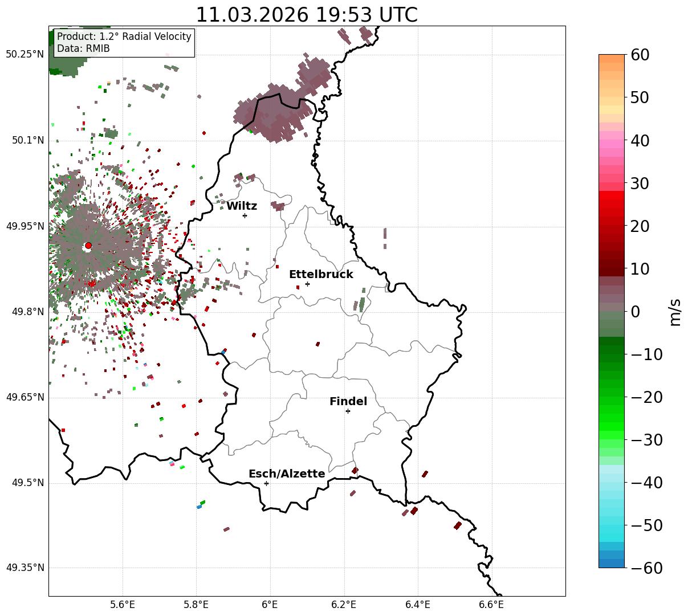Image resolution: width=688 pixels, height=616 pixels.
Task: Click the 6.2°E longitude label
Action: (344, 605)
